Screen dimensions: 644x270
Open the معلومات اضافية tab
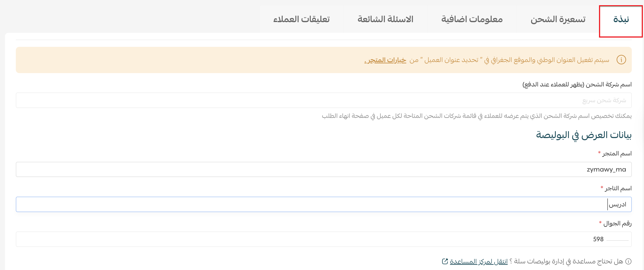(472, 19)
